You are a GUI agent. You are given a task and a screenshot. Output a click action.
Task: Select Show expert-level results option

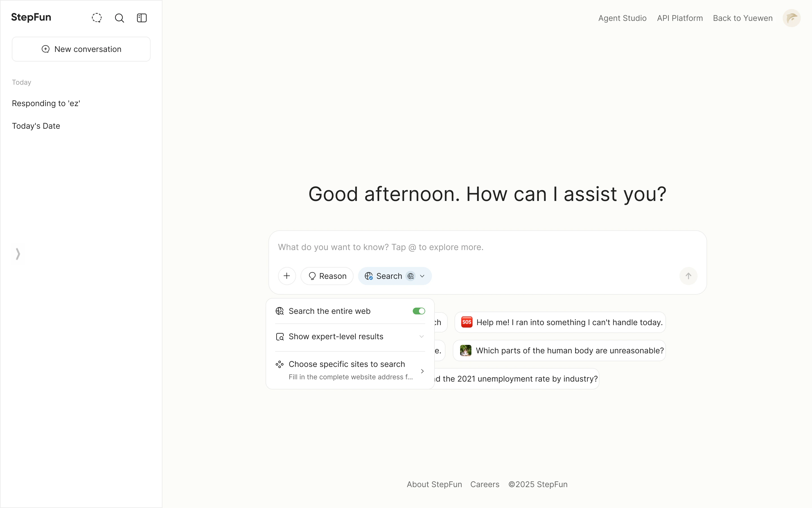pos(350,336)
